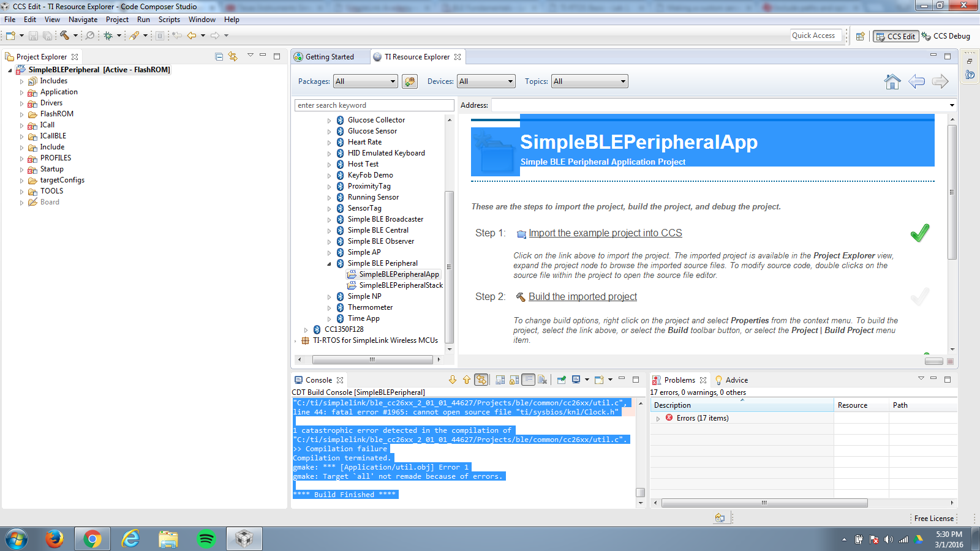Select Heart Rate example in the tree
Screen dimensions: 980x551
click(x=364, y=142)
